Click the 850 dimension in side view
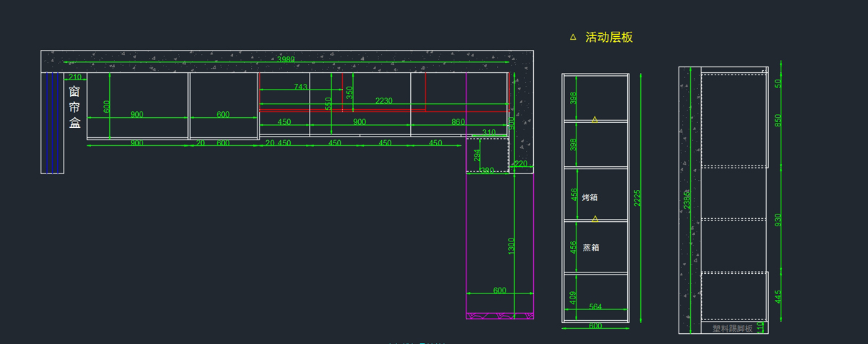 pyautogui.click(x=778, y=120)
